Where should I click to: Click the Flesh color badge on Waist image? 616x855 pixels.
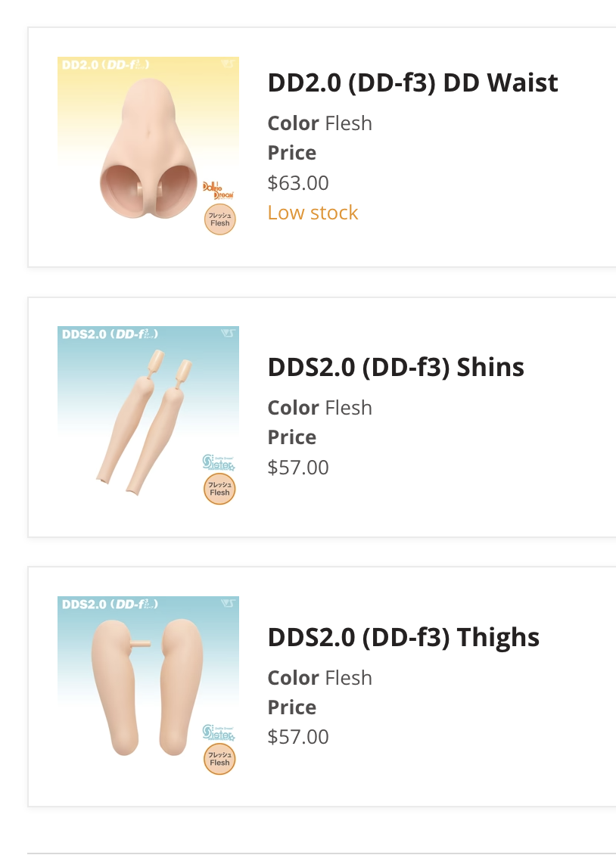(219, 220)
